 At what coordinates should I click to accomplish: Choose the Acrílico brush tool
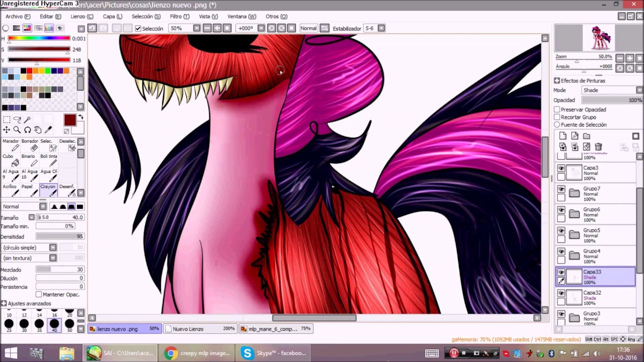tap(11, 190)
